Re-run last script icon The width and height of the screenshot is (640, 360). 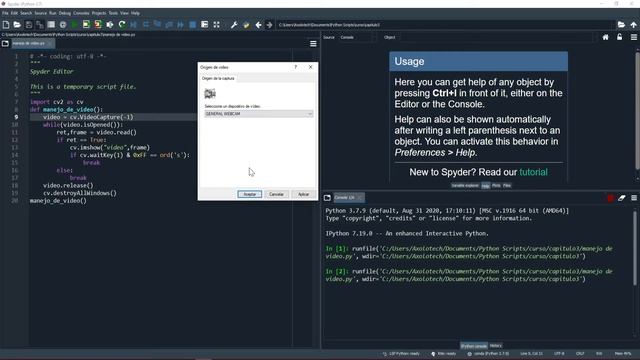[122, 25]
